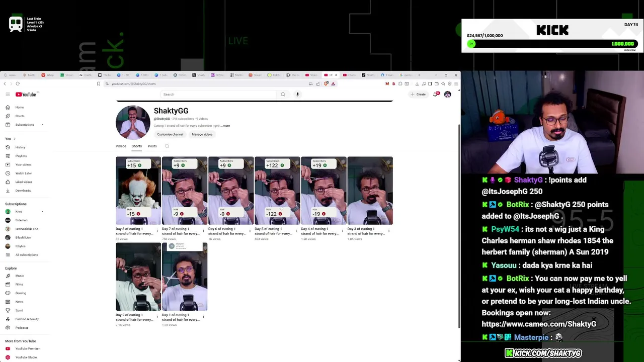Start voice search with microphone icon
This screenshot has height=362, width=644.
297,95
